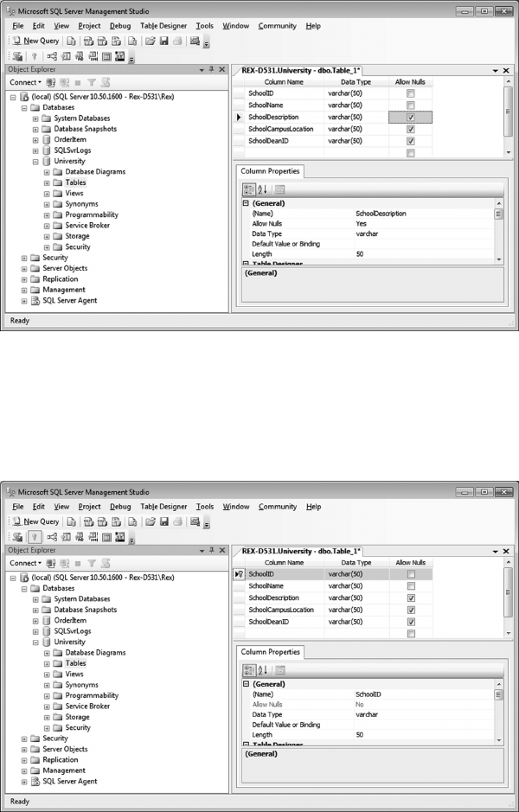Select SchoolDeanID column name in bottom window
This screenshot has width=519, height=812.
click(x=269, y=622)
